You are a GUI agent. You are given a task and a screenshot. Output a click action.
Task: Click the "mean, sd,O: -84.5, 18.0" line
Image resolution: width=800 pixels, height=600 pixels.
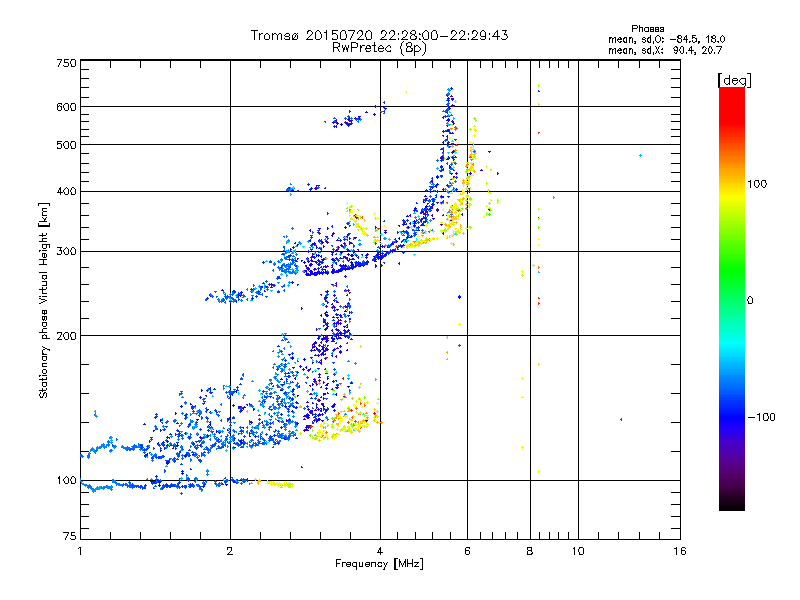pos(666,39)
